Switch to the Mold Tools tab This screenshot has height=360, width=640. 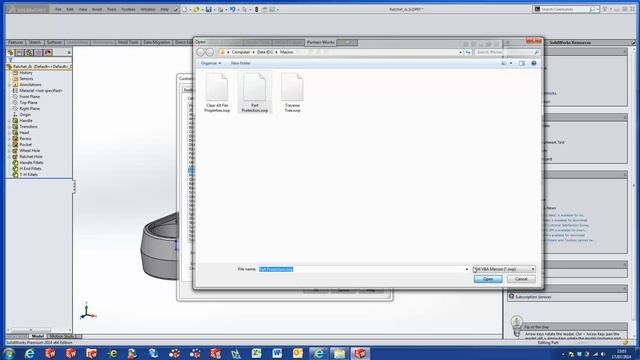(x=128, y=42)
